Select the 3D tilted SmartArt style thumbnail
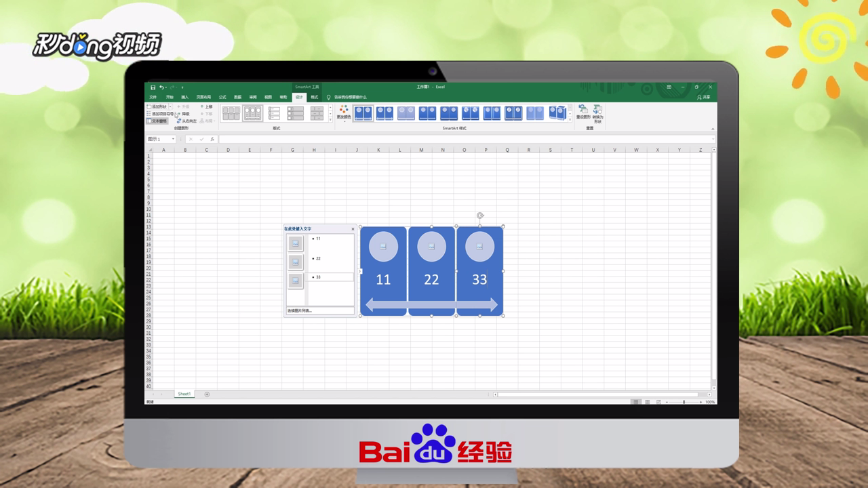Viewport: 868px width, 488px height. tap(557, 113)
